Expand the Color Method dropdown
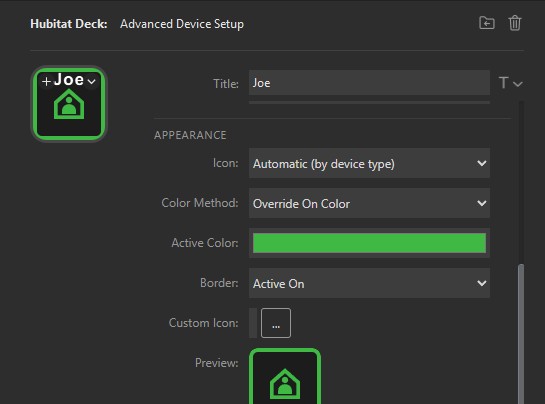This screenshot has width=545, height=404. tap(369, 203)
